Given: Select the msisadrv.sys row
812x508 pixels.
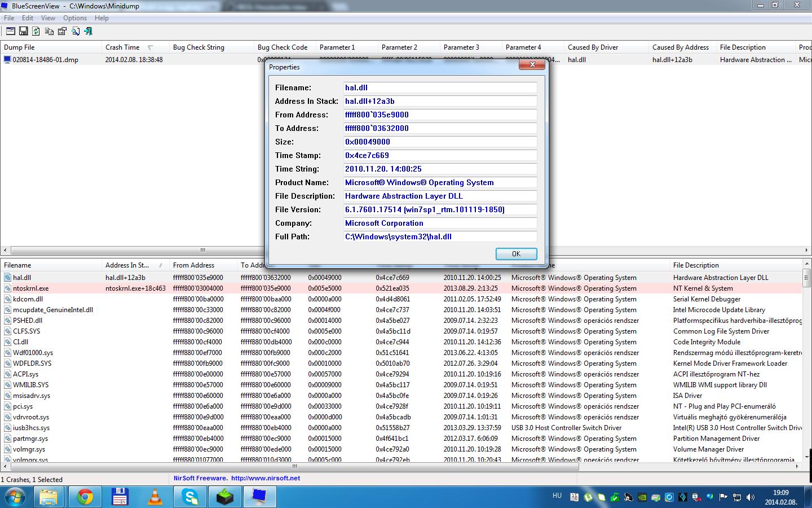Looking at the screenshot, I should (401, 395).
